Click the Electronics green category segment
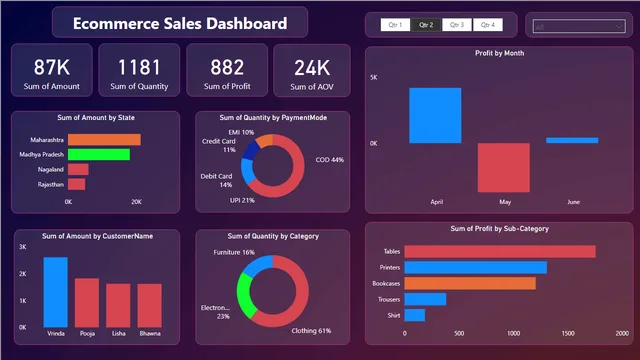 click(x=244, y=295)
